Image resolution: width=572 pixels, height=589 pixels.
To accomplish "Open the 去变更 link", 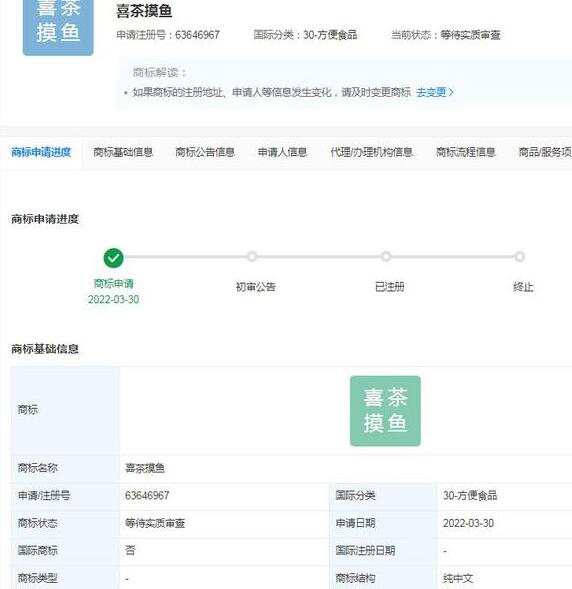I will point(431,92).
